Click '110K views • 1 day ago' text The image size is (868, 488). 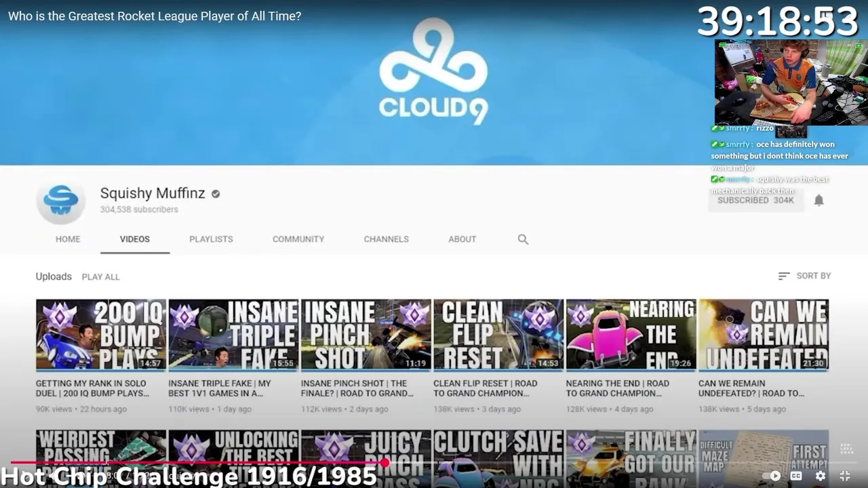click(x=210, y=409)
